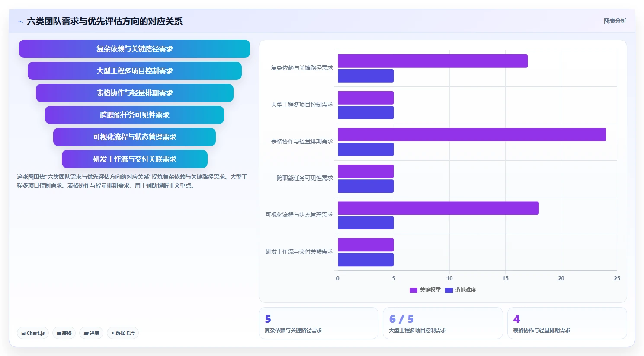This screenshot has width=644, height=356.
Task: Click the purple 关键权重 bar for 大型工程多项目控制需求
Action: click(365, 98)
